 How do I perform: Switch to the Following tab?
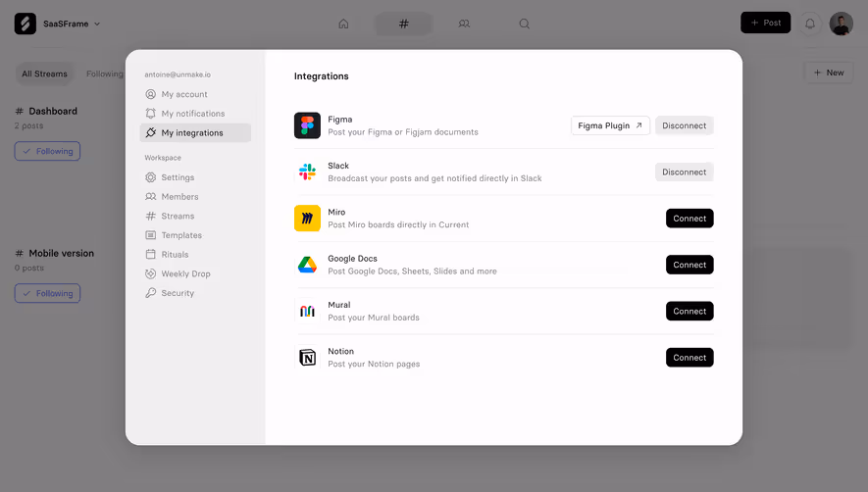tap(105, 74)
